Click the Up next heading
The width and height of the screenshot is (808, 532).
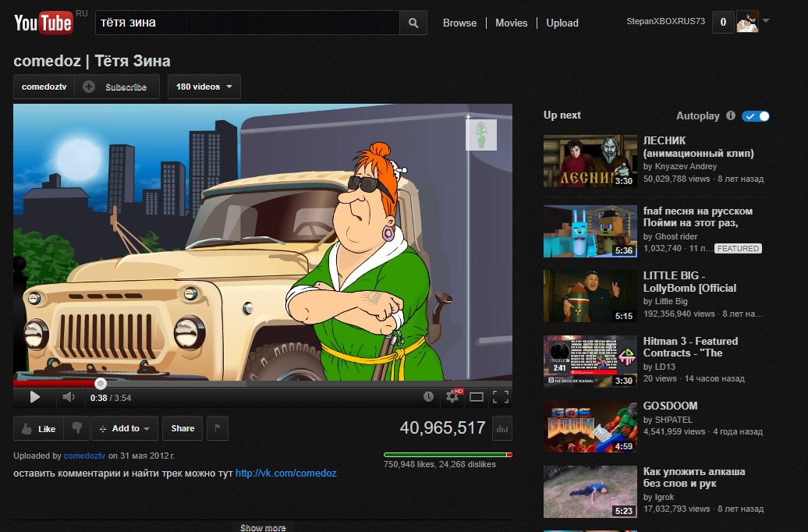tap(562, 115)
